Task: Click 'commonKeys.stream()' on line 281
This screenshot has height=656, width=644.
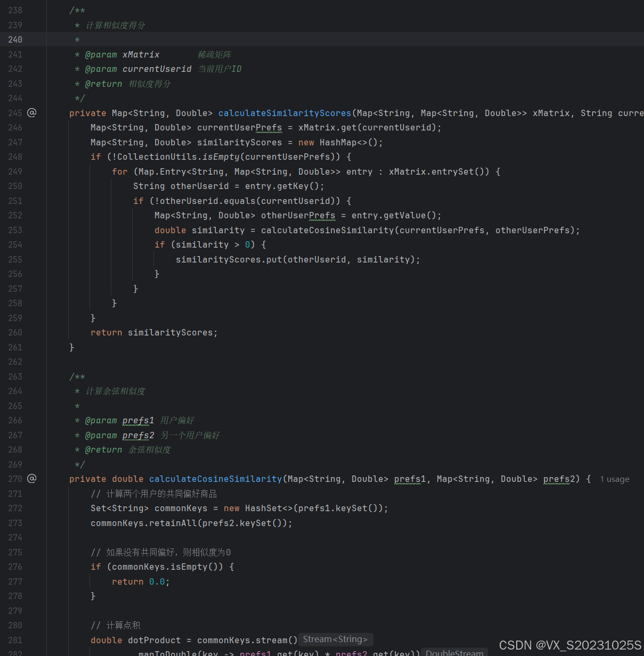Action: coord(247,640)
